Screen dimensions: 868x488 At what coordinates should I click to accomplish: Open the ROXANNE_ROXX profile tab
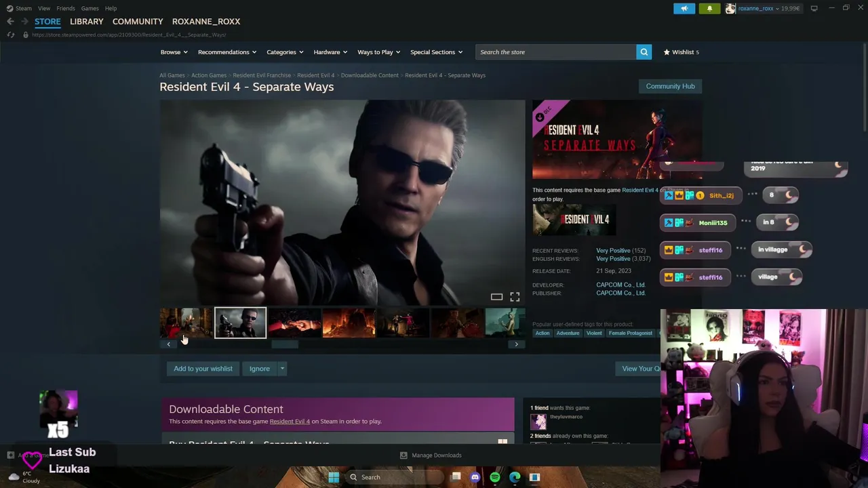206,22
